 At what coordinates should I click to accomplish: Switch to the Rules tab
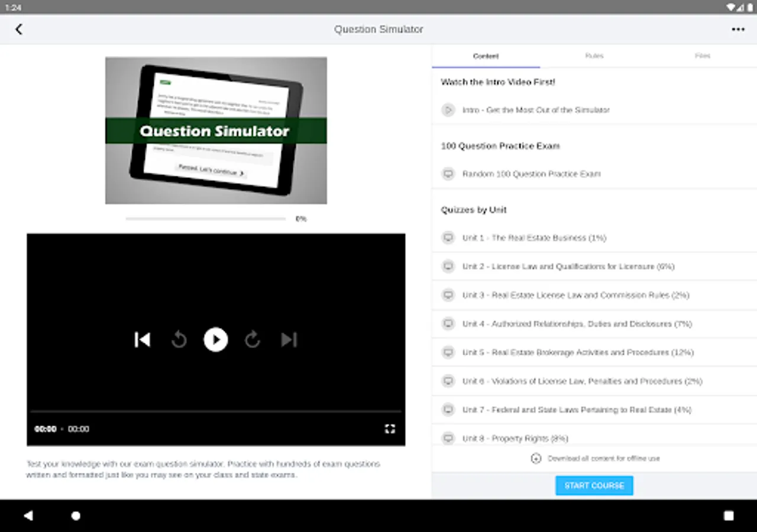click(594, 56)
